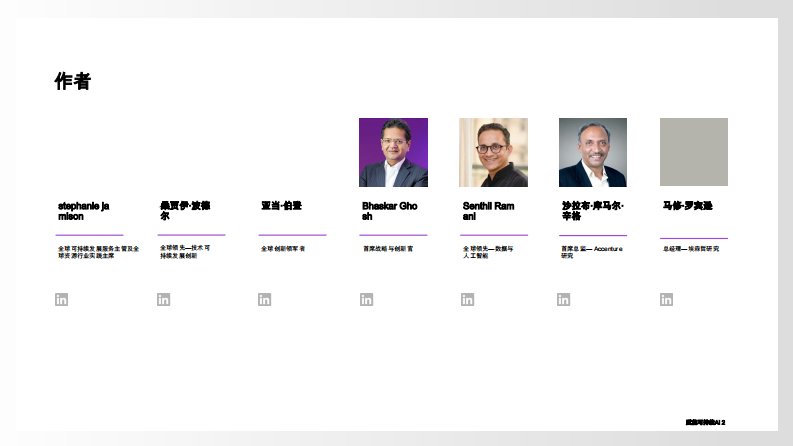The image size is (793, 446).
Task: Select portrait photo above 沙拉布·库马尔·辛格
Action: (x=593, y=152)
